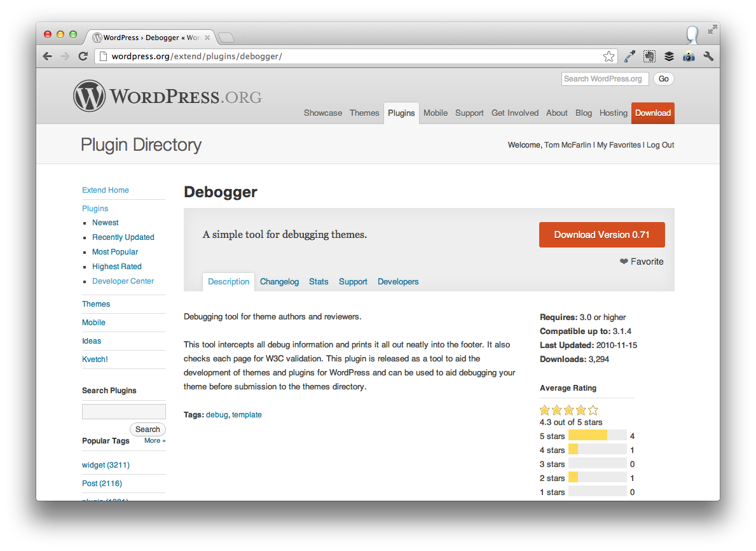Viewport: 756px width, 551px height.
Task: Click Download Version 0.71 button
Action: point(601,235)
